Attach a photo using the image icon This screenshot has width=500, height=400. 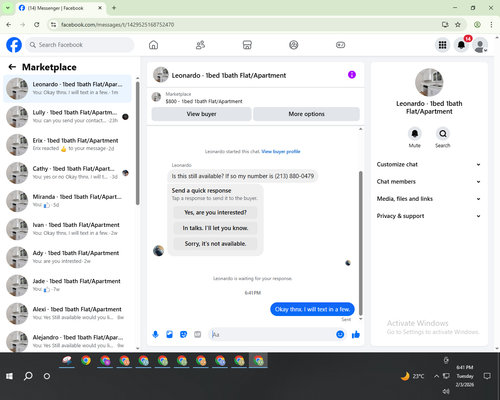(169, 334)
